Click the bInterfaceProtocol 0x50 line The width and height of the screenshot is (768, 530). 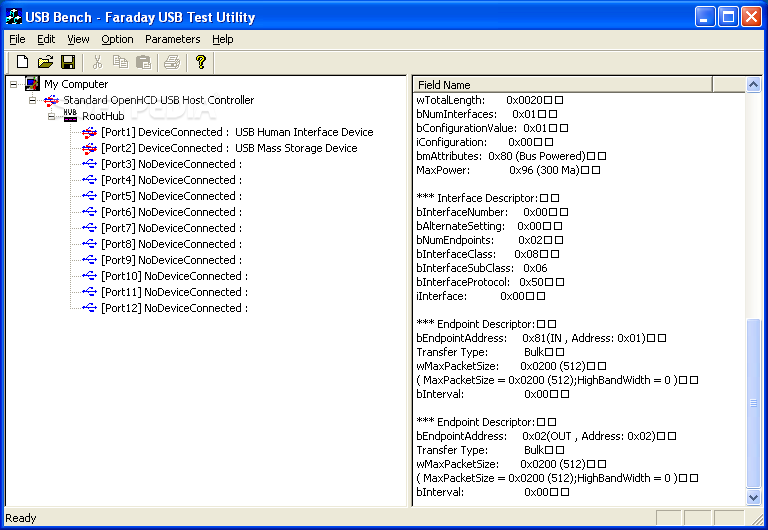pos(490,282)
